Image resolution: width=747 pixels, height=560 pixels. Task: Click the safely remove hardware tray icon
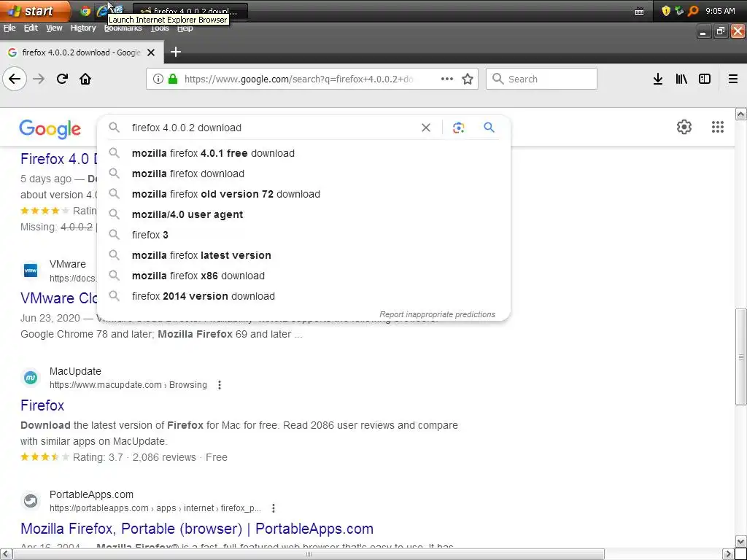click(x=679, y=11)
